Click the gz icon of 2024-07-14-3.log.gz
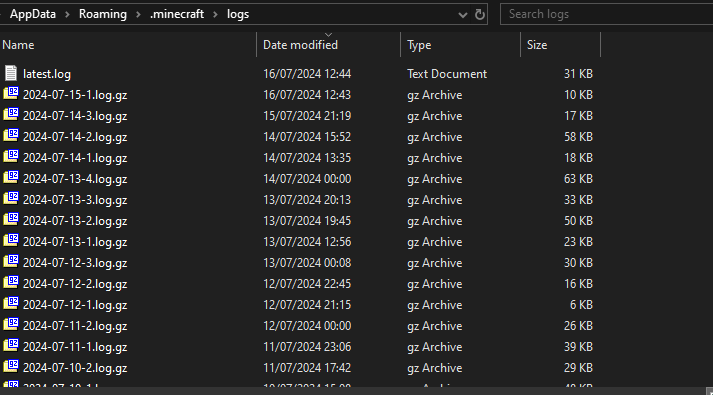The image size is (713, 395). pos(11,115)
